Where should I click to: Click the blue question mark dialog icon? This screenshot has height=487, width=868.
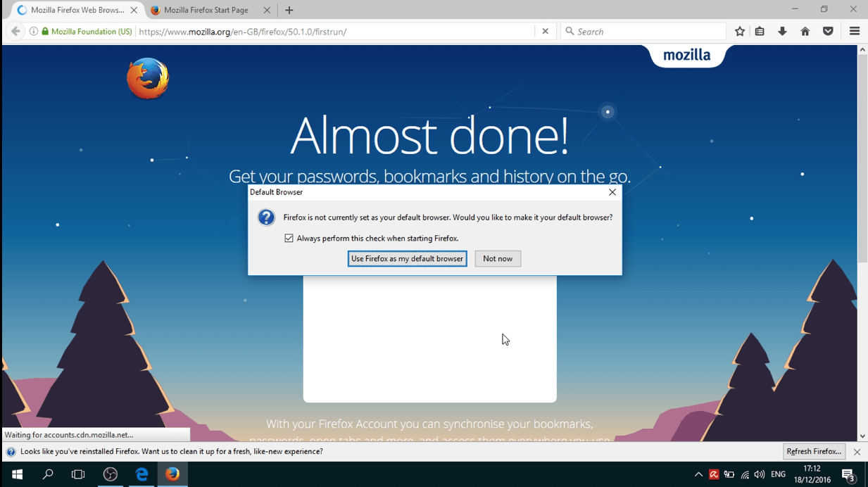click(x=266, y=217)
